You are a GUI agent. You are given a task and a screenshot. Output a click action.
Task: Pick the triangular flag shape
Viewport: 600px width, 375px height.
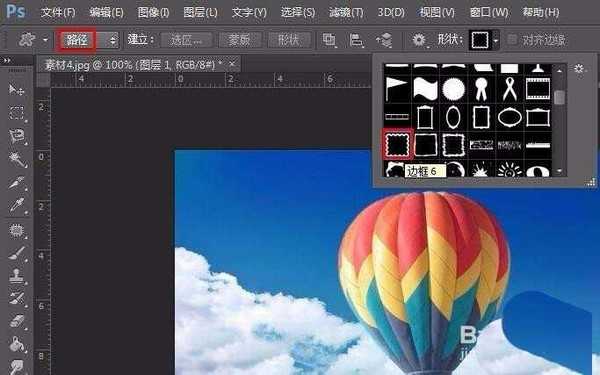[397, 89]
